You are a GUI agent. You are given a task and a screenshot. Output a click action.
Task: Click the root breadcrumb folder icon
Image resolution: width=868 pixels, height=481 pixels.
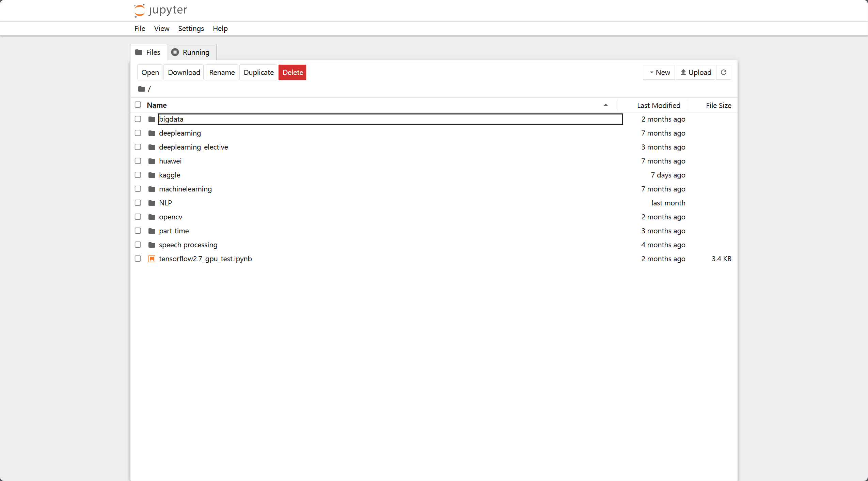(x=142, y=89)
